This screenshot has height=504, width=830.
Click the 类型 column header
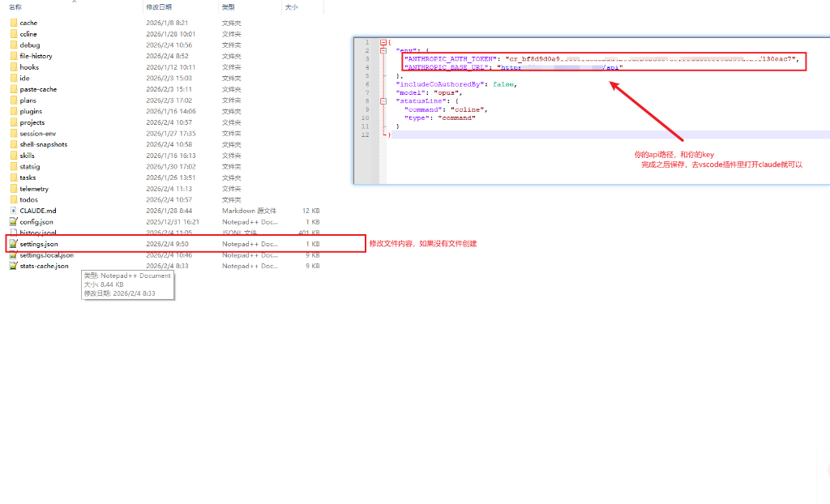pos(229,6)
